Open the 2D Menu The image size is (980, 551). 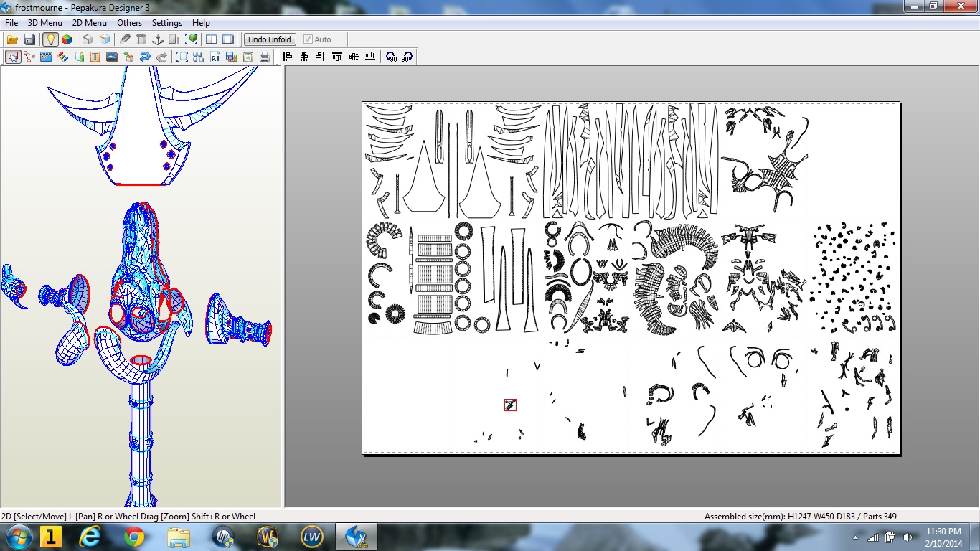pyautogui.click(x=90, y=23)
